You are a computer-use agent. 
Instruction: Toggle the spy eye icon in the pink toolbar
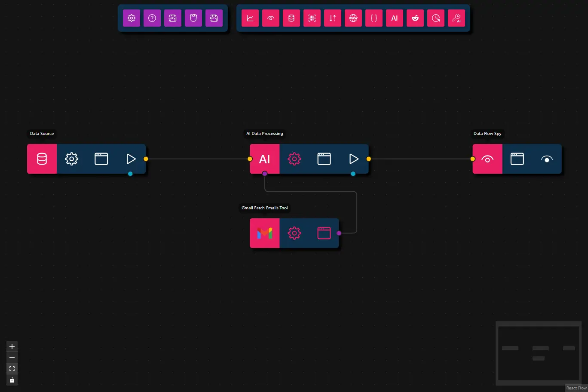(271, 18)
